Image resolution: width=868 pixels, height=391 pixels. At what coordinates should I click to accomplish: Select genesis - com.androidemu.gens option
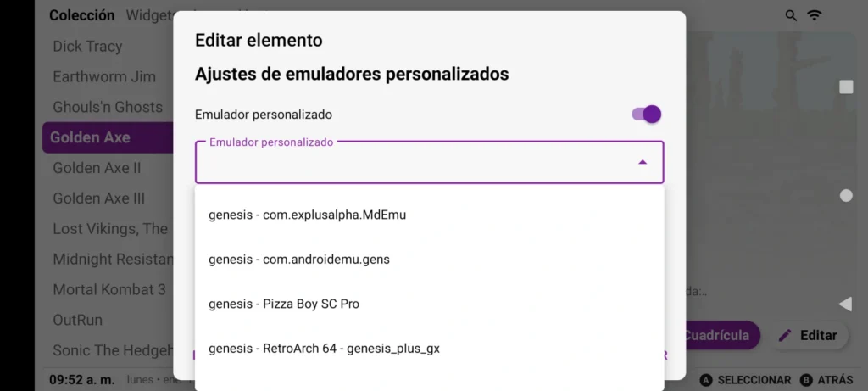pyautogui.click(x=299, y=260)
